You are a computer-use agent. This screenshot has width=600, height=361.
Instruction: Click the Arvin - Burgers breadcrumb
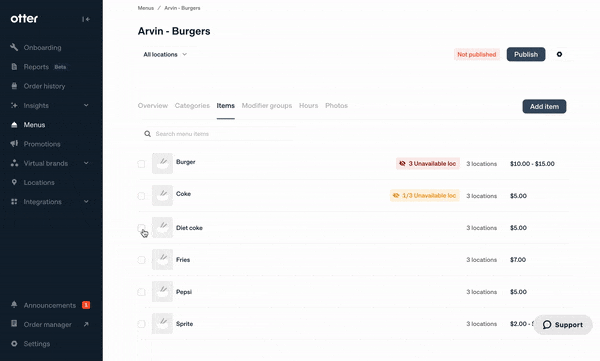[182, 8]
